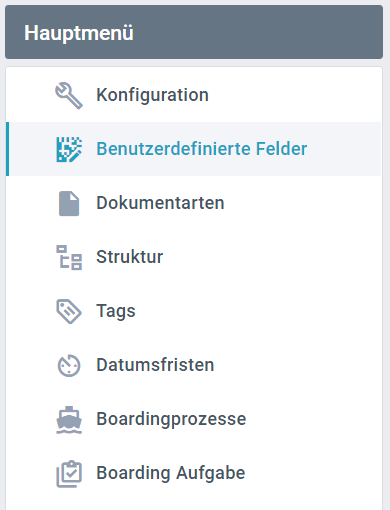
Task: Click the clipboard checkmark icon for Boarding Aufgabe
Action: point(69,474)
